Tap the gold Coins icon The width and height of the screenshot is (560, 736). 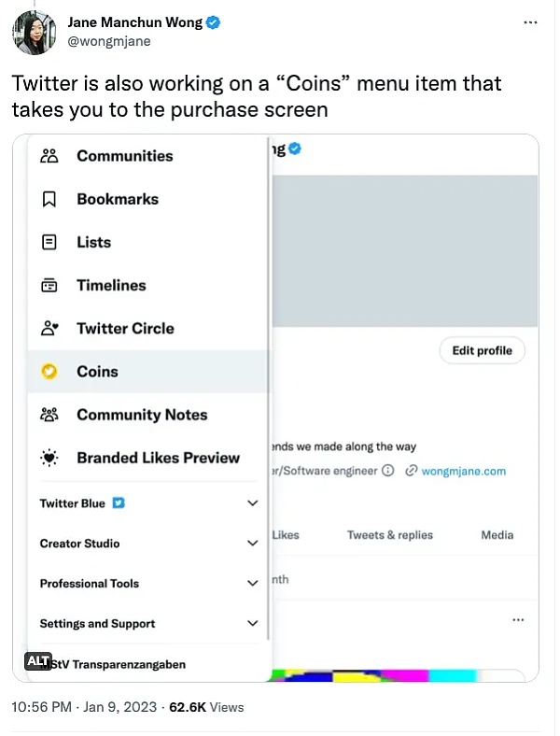pyautogui.click(x=49, y=372)
